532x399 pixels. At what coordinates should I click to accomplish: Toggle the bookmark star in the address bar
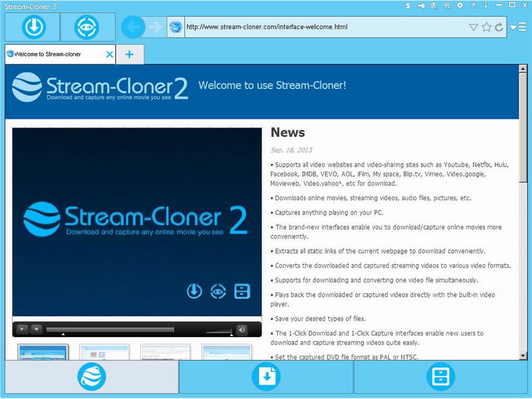[487, 27]
